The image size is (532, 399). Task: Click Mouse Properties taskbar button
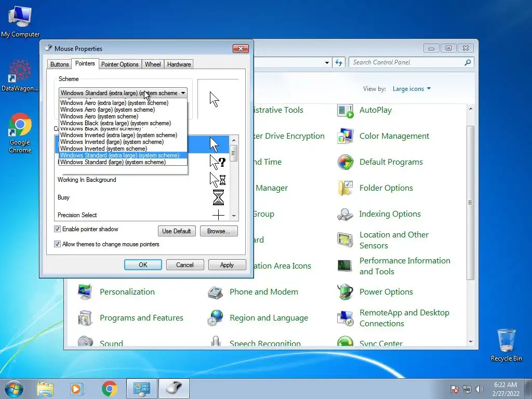175,389
